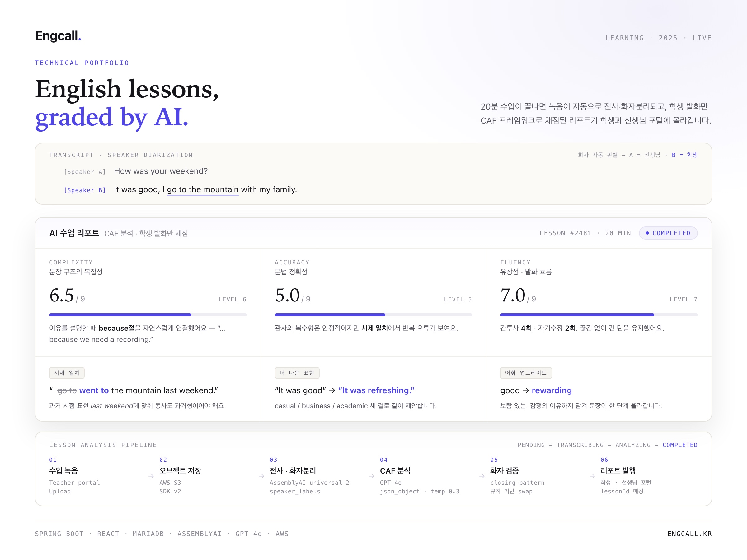Screen dimensions: 747x560
Task: Click the 'B = 학생' speaker legend
Action: point(684,155)
